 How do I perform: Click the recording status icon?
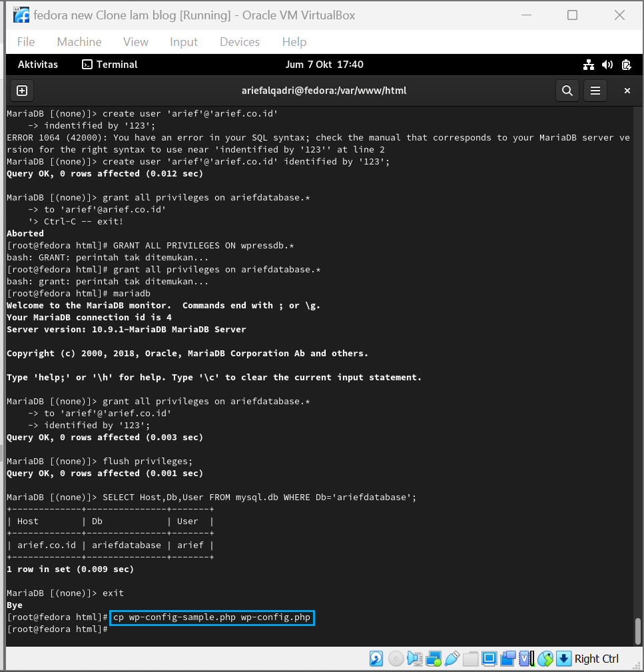point(507,658)
